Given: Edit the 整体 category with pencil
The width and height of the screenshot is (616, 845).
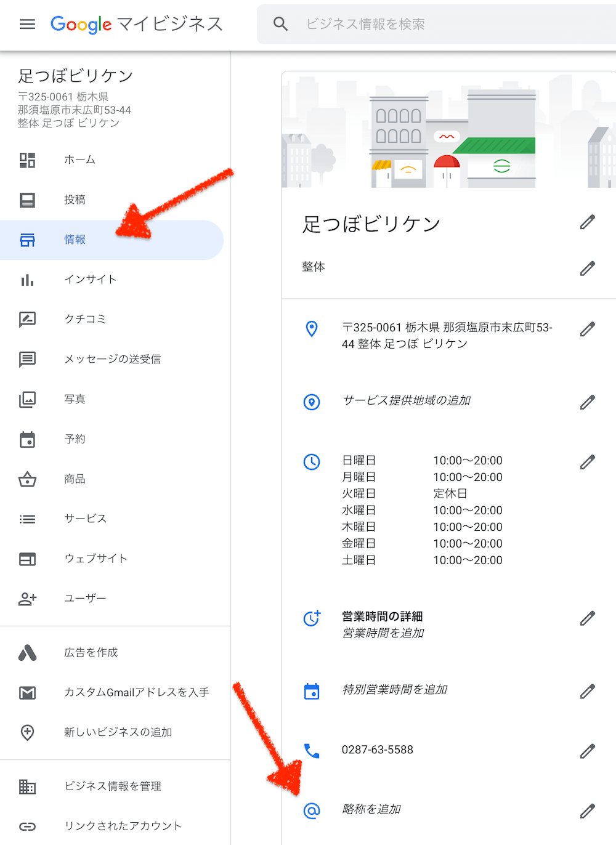Looking at the screenshot, I should (588, 268).
